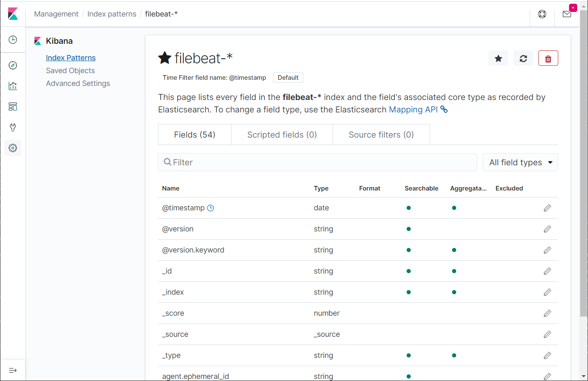Edit the _index field pencil icon
Screen dimensions: 588x381
548,292
